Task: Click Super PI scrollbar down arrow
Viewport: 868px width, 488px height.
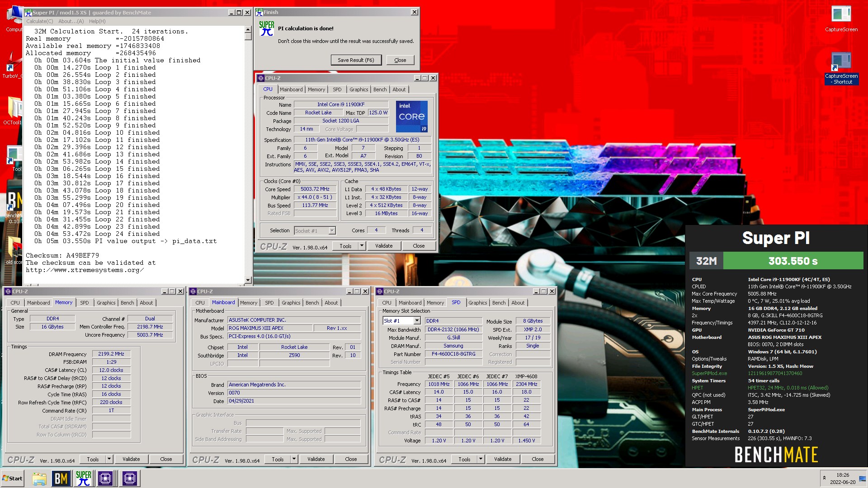Action: point(248,280)
